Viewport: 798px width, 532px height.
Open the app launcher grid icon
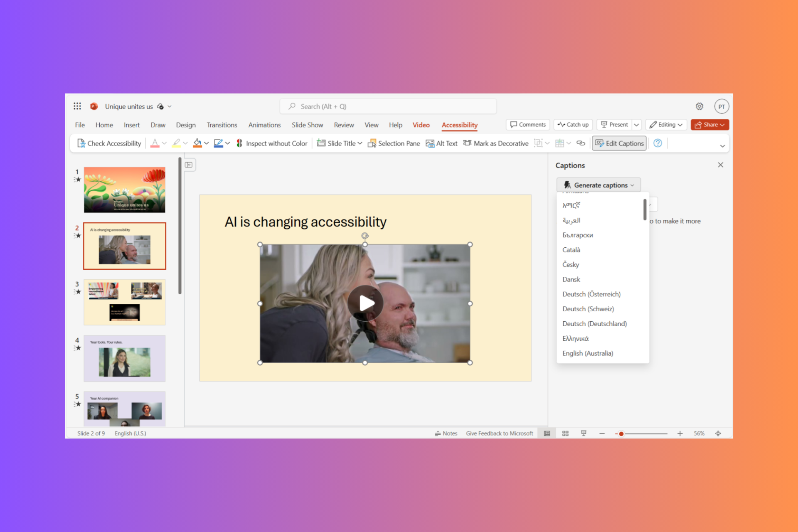pos(77,106)
